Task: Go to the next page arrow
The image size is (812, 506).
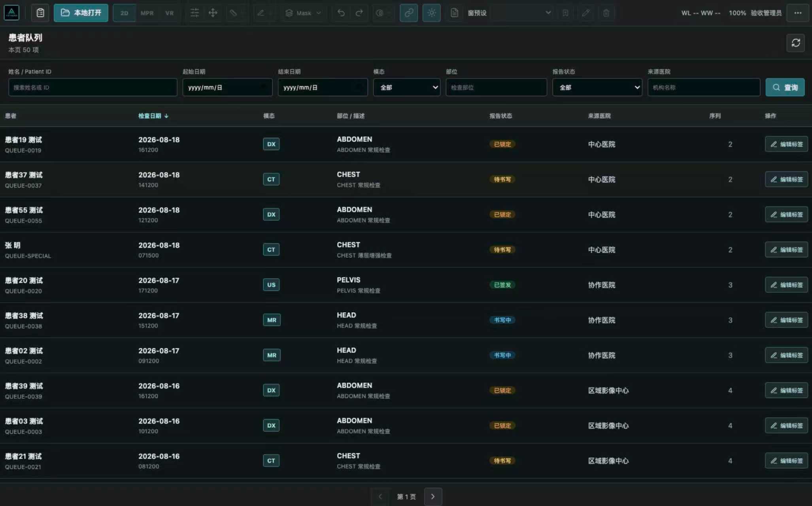Action: (x=433, y=497)
